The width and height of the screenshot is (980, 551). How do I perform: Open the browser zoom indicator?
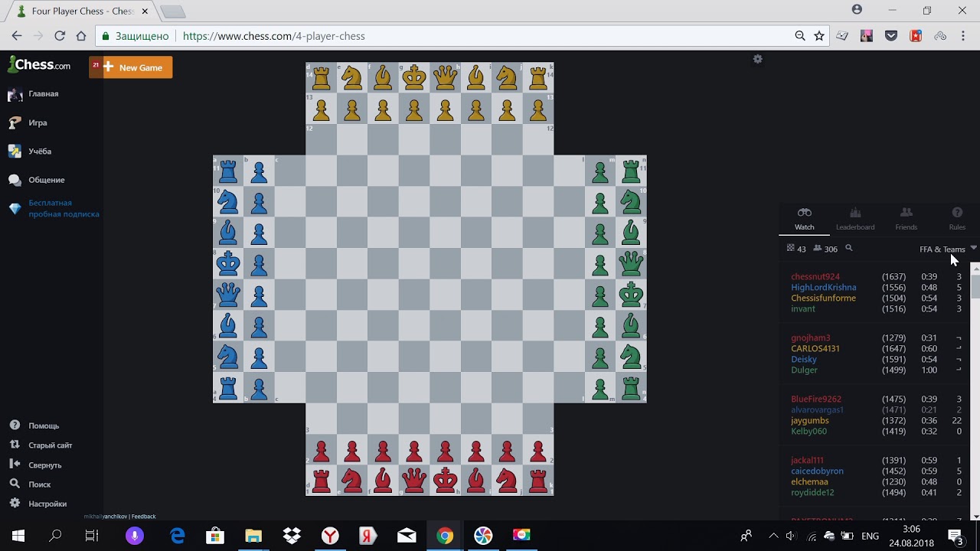pos(800,36)
